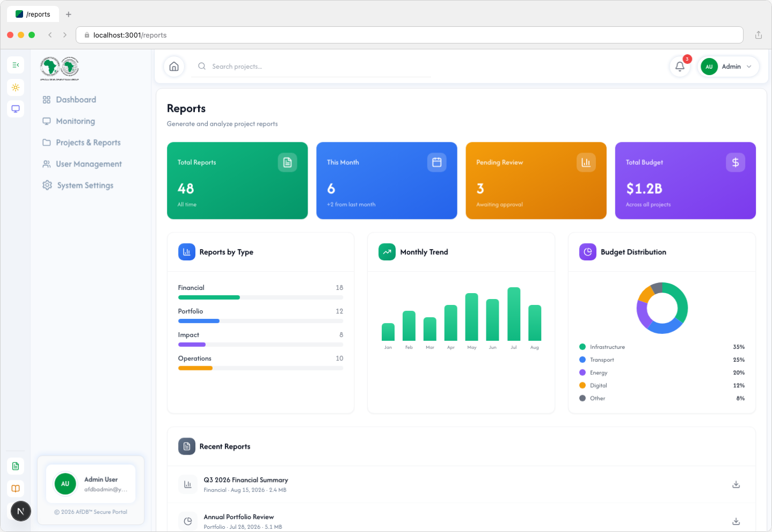The height and width of the screenshot is (532, 772).
Task: Download Annual Portfolio Review
Action: pos(736,521)
